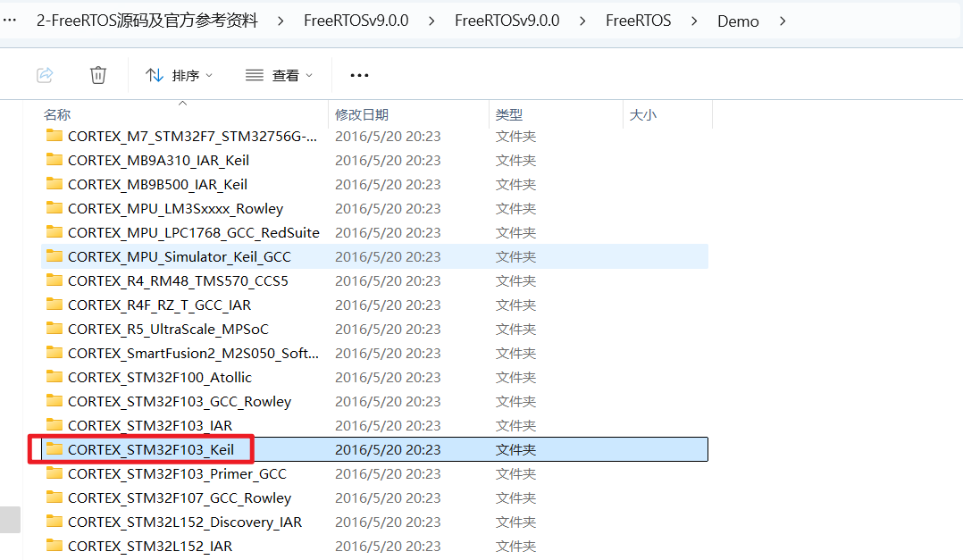Select folder icon of CORTEX_MPU_LM3Sxxxx_Rowley

(x=54, y=208)
